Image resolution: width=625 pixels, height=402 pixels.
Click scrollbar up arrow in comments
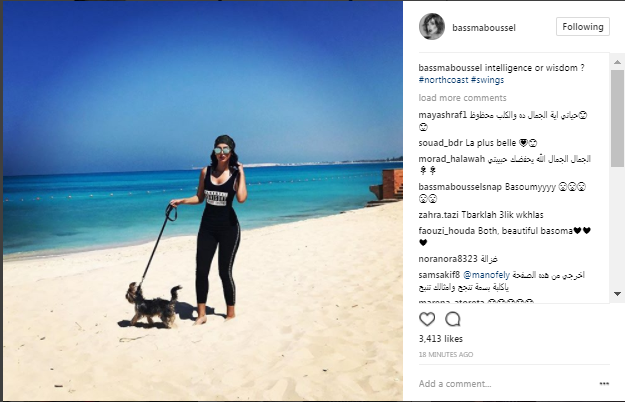(617, 62)
